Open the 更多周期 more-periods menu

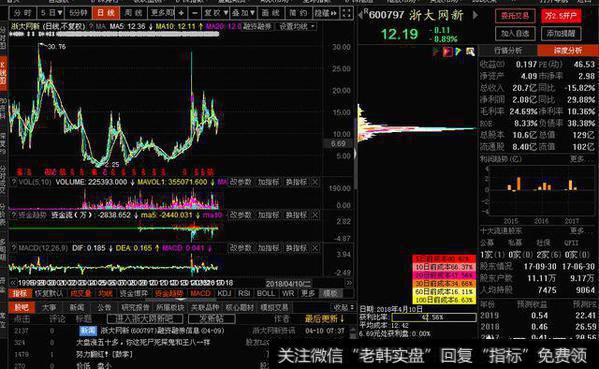click(162, 13)
